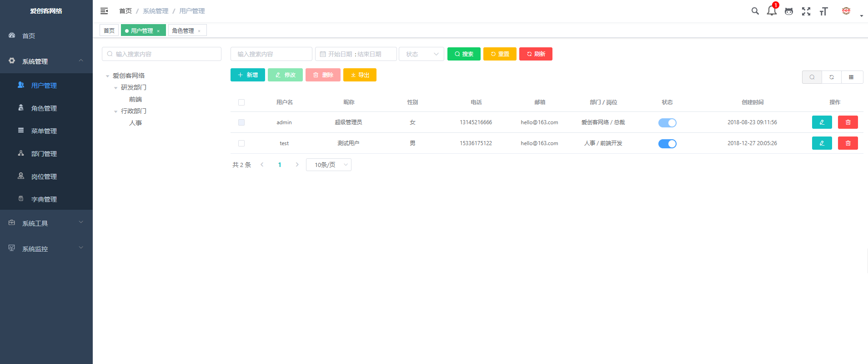Viewport: 868px width, 364px height.
Task: Open the 状态 dropdown filter
Action: point(422,54)
